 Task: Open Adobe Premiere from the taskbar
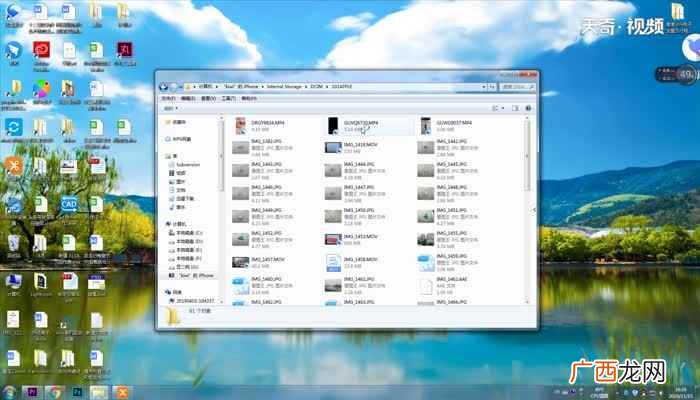[x=32, y=393]
